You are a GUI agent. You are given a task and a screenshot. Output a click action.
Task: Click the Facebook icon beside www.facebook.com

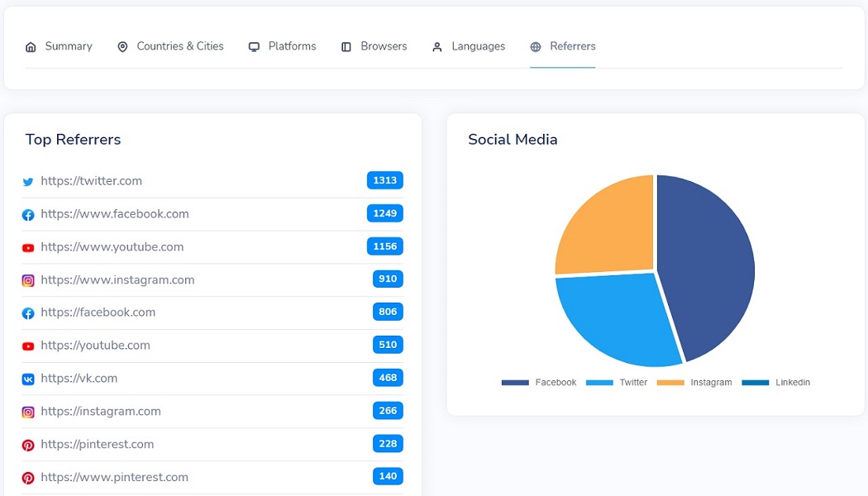tap(28, 215)
